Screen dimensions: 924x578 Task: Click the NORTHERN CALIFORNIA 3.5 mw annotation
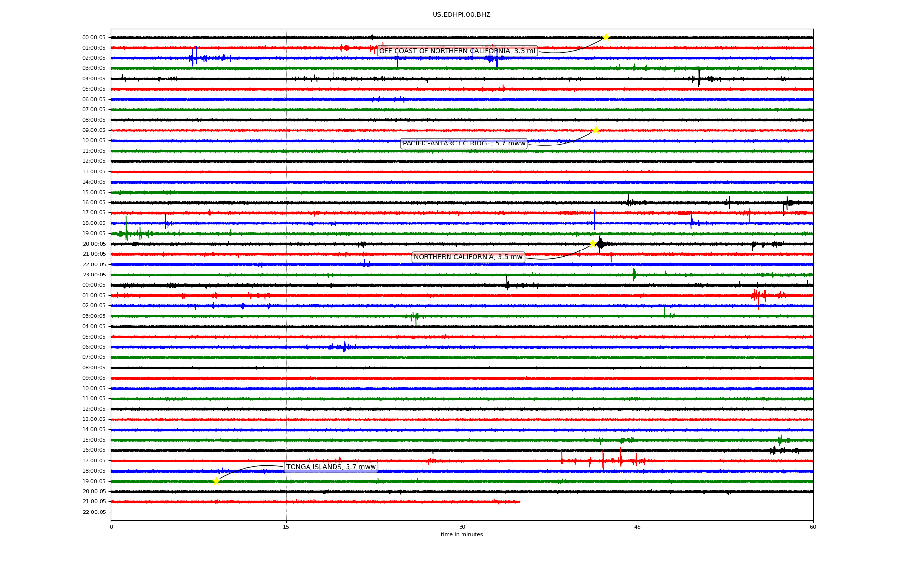[468, 257]
